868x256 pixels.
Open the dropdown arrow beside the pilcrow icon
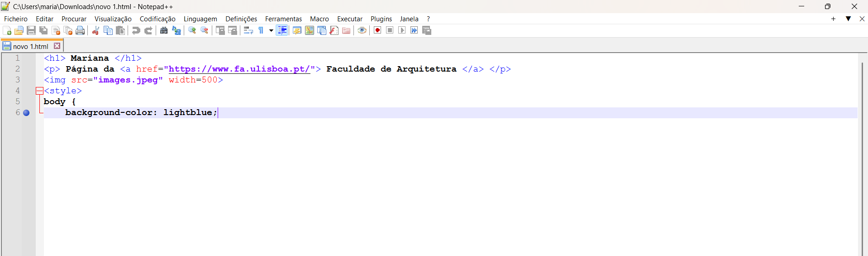point(271,30)
